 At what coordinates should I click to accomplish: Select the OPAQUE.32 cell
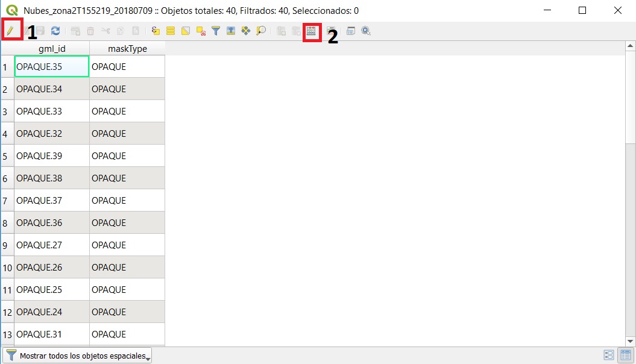[52, 134]
